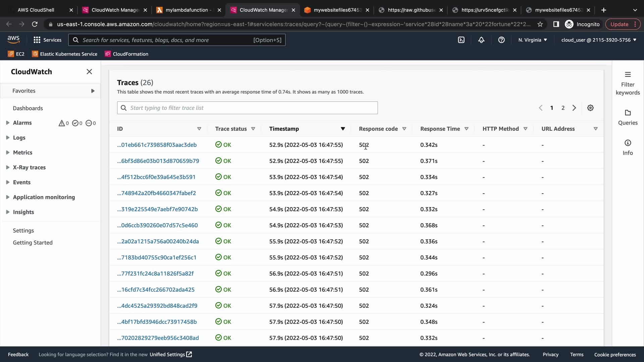Open trace ...01eb661c739858f03aac3deb link

coord(157,145)
